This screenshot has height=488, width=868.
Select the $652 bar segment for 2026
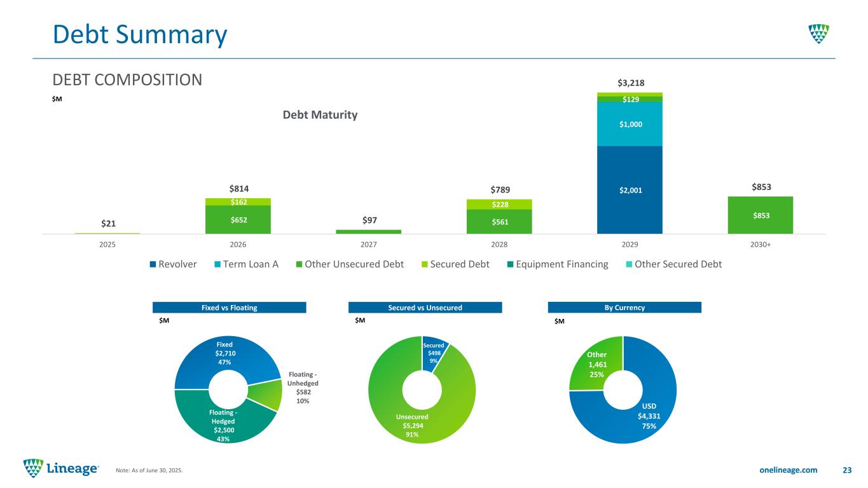tap(238, 219)
